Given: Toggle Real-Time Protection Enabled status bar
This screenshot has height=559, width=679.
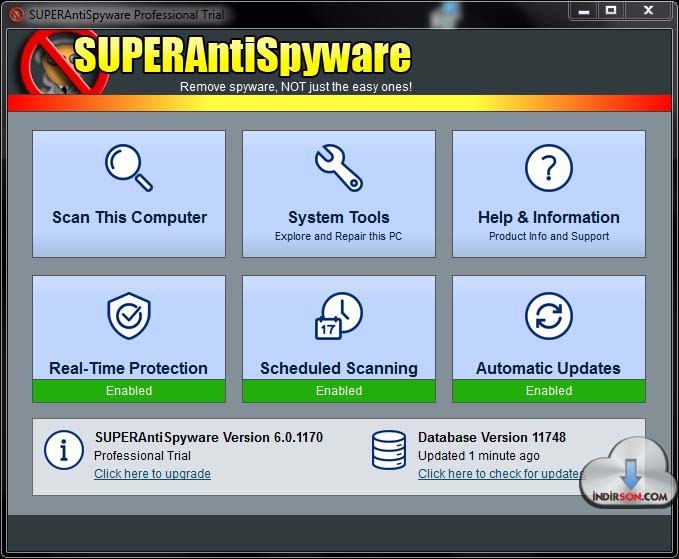Looking at the screenshot, I should pyautogui.click(x=129, y=391).
